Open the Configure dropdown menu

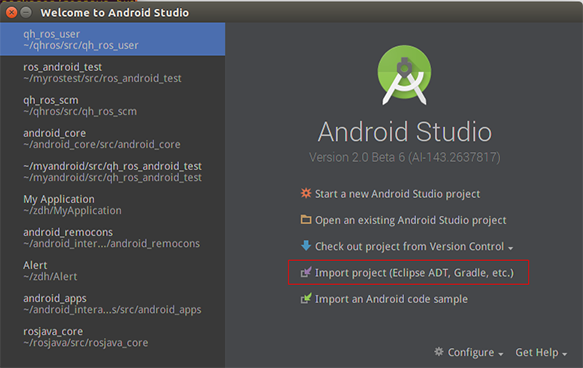[469, 352]
